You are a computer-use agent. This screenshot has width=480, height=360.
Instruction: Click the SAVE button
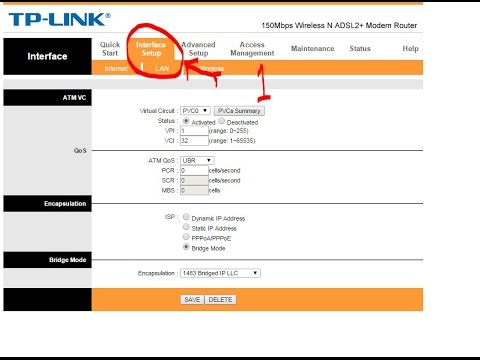pos(192,299)
